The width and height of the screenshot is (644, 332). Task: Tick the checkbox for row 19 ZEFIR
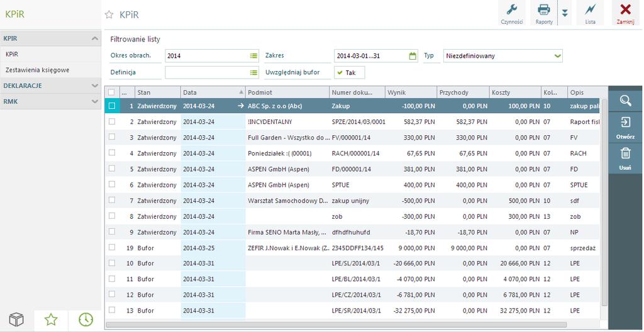click(112, 247)
